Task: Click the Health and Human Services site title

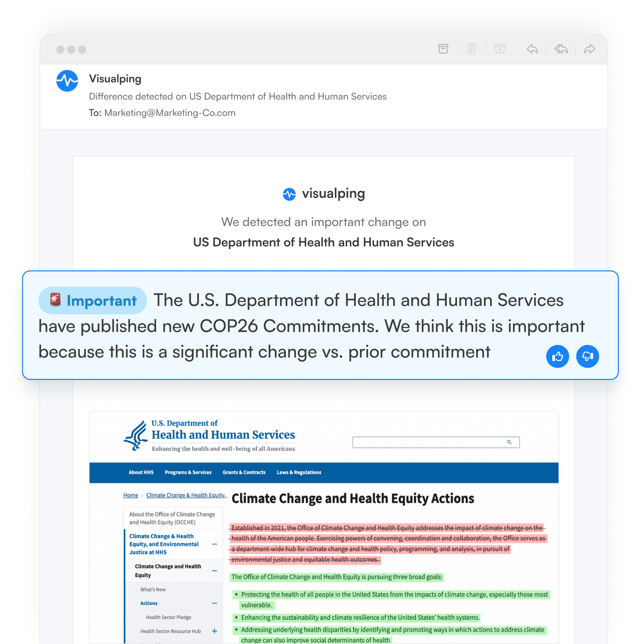Action: click(223, 435)
